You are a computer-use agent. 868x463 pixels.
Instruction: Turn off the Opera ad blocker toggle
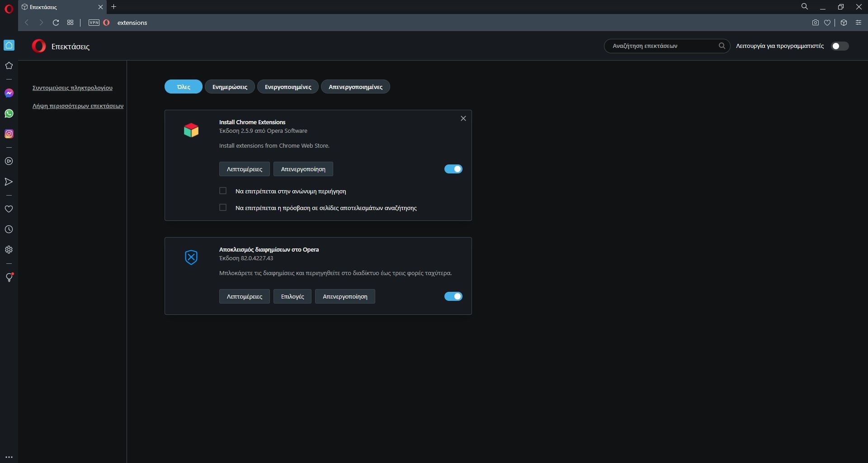tap(453, 296)
